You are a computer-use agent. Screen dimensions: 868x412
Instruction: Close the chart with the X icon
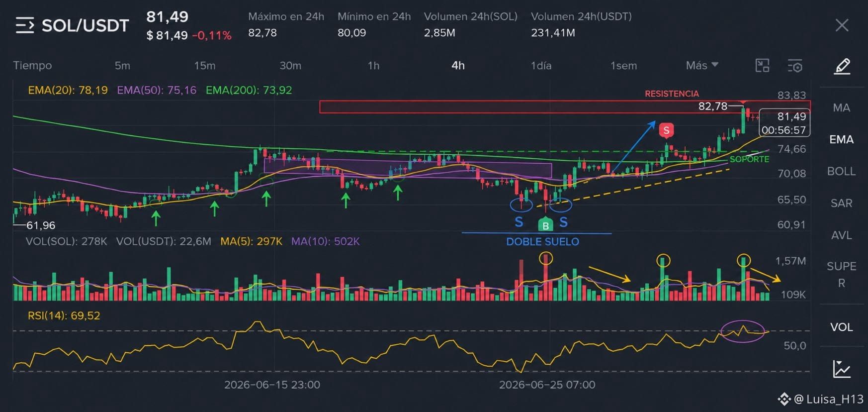(842, 25)
